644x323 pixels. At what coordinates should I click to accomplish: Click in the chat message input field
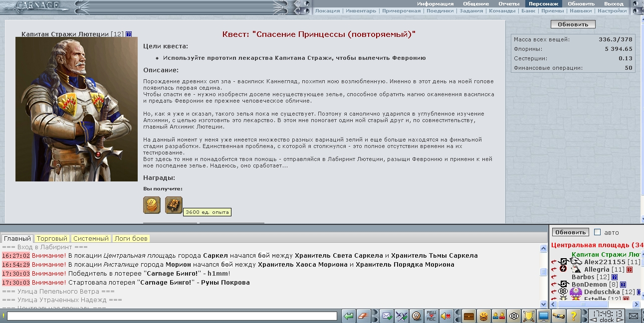click(x=172, y=316)
